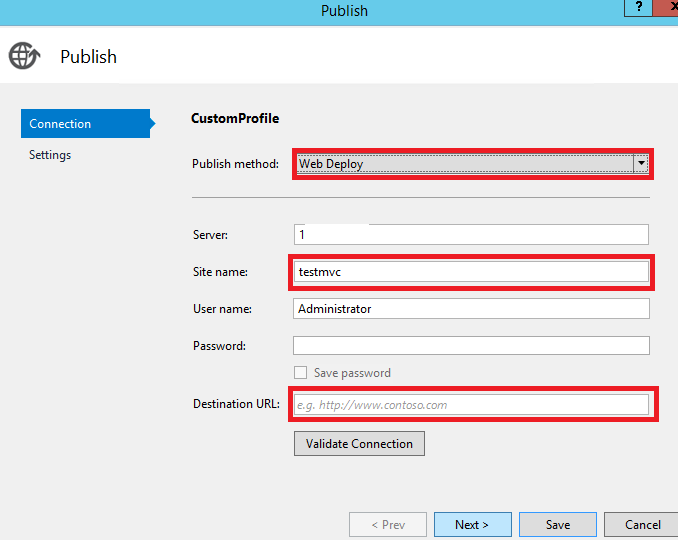This screenshot has height=540, width=678.
Task: Click the Save button
Action: pos(558,525)
